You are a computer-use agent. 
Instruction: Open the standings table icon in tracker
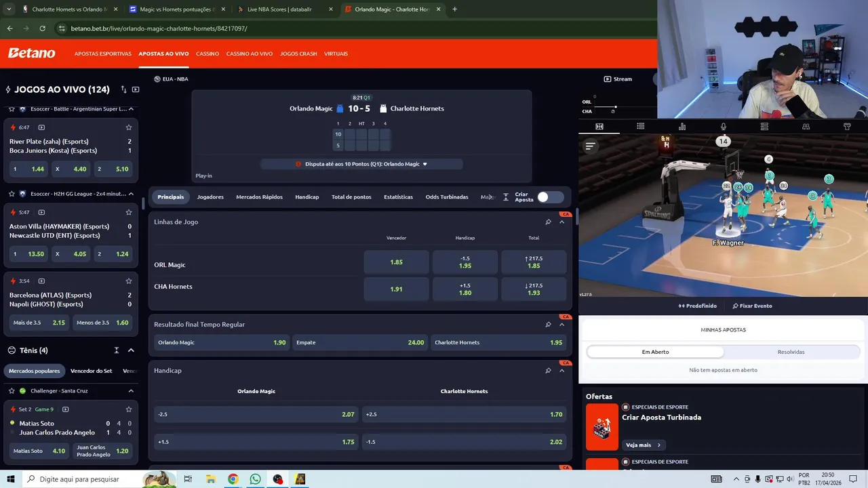point(764,127)
